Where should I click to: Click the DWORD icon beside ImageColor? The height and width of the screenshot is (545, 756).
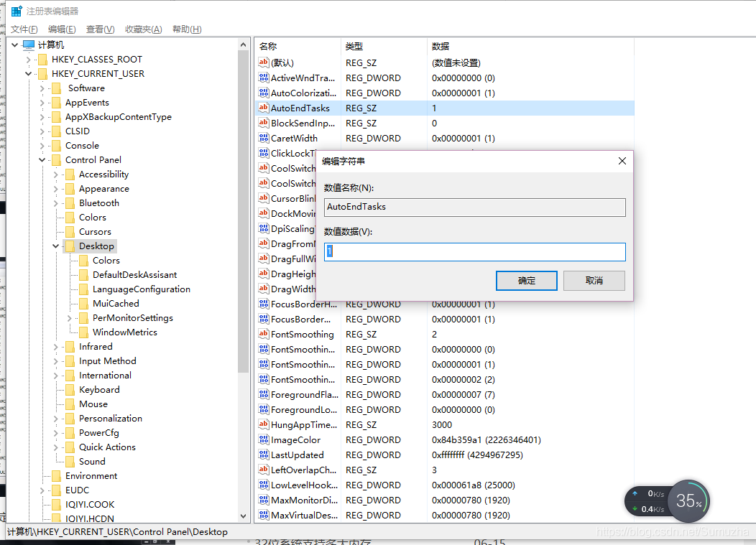click(263, 439)
